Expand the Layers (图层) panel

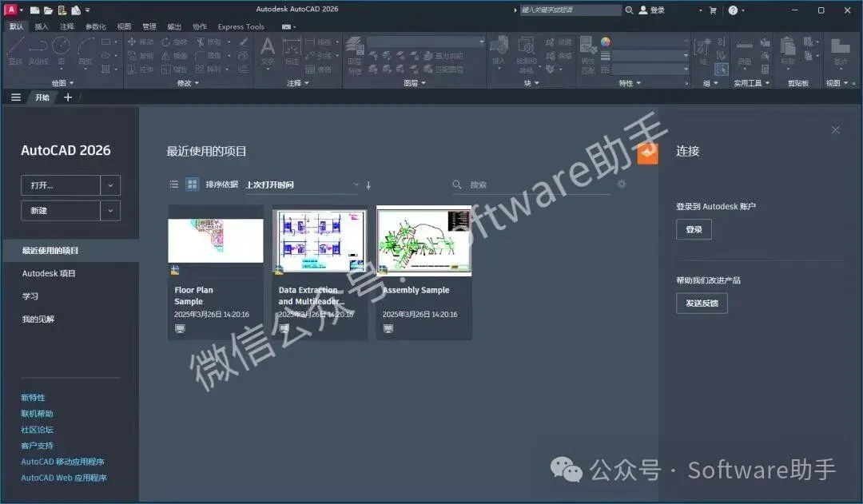(415, 83)
